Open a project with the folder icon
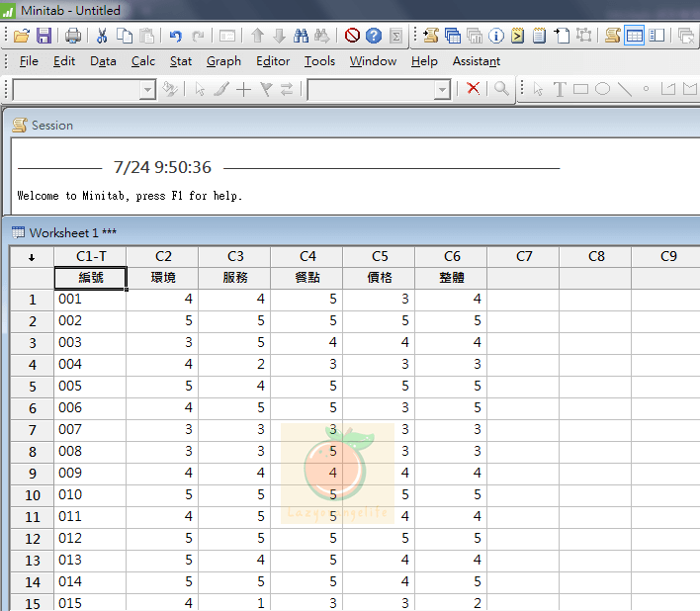This screenshot has width=700, height=611. 21,36
